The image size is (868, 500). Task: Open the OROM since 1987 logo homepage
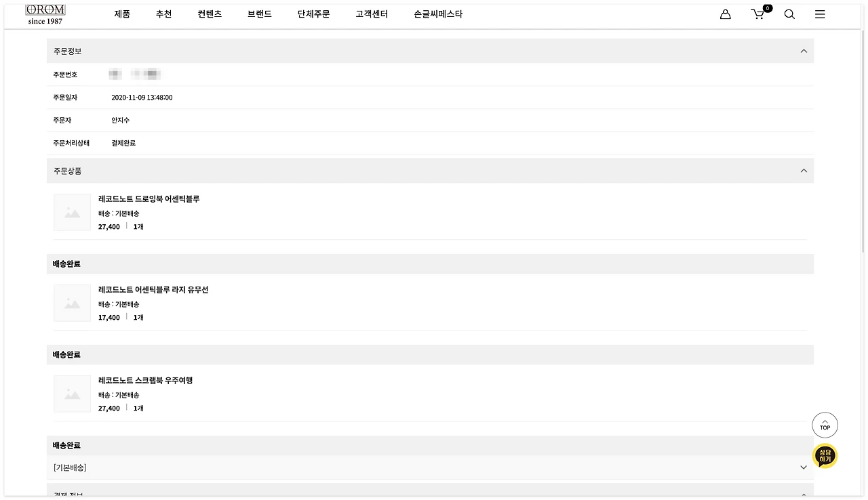coord(45,14)
